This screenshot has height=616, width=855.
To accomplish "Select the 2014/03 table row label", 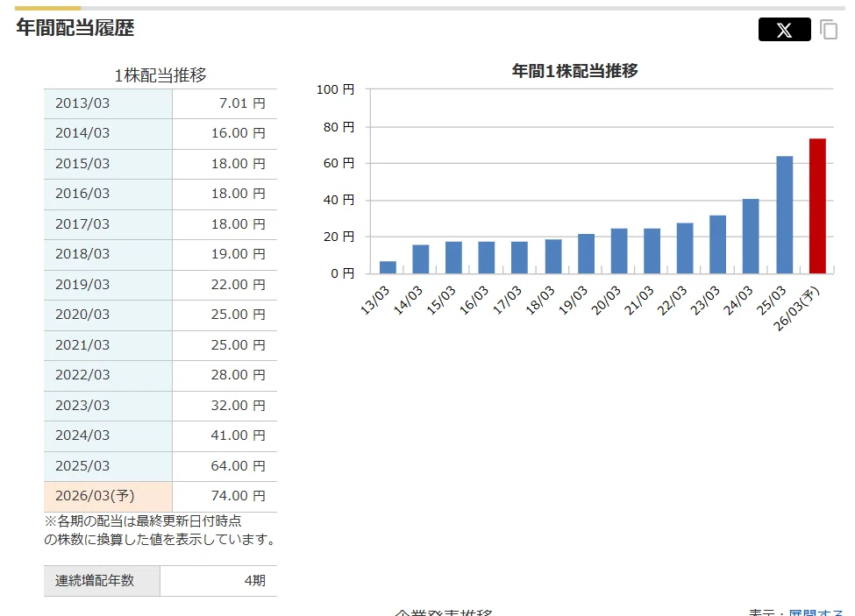I will [x=82, y=133].
